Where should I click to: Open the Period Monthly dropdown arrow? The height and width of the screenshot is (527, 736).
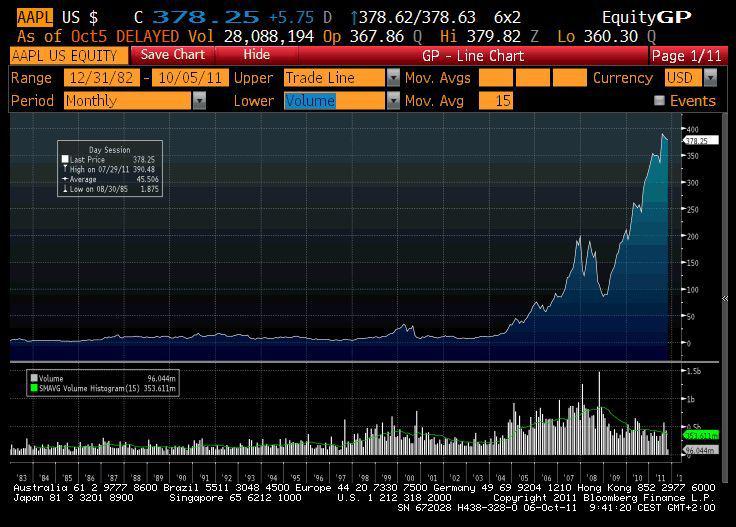click(199, 100)
